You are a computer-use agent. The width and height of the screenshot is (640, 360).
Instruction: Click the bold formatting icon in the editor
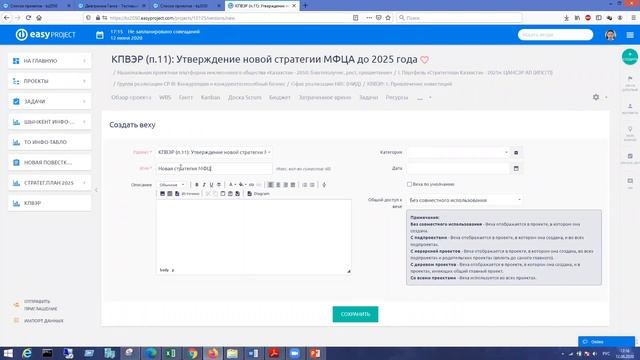[x=197, y=185]
